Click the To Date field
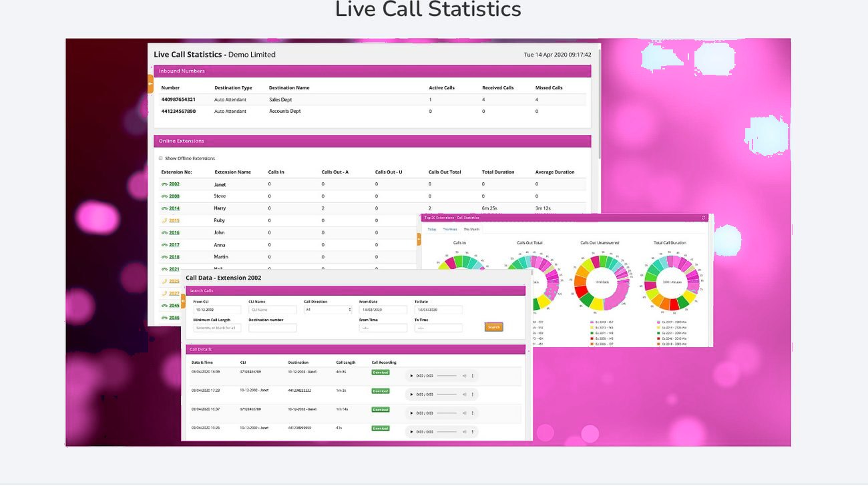Viewport: 868px width, 486px height. click(438, 310)
